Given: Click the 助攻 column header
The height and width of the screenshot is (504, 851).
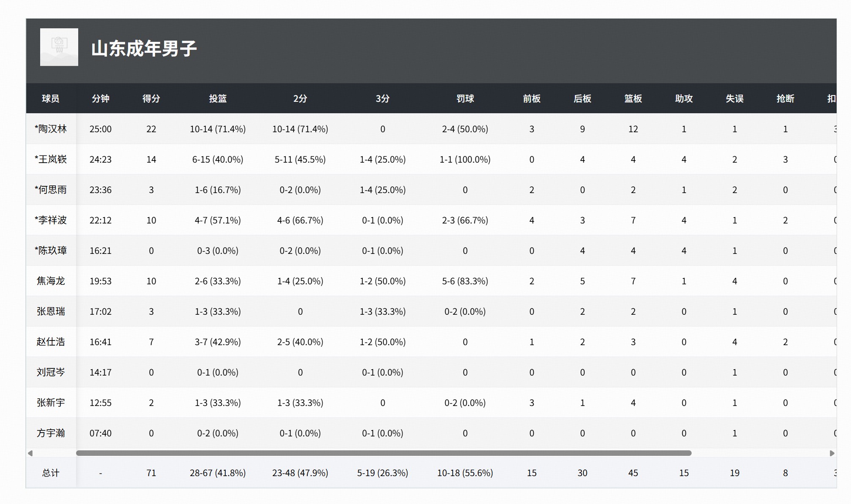Looking at the screenshot, I should [684, 98].
